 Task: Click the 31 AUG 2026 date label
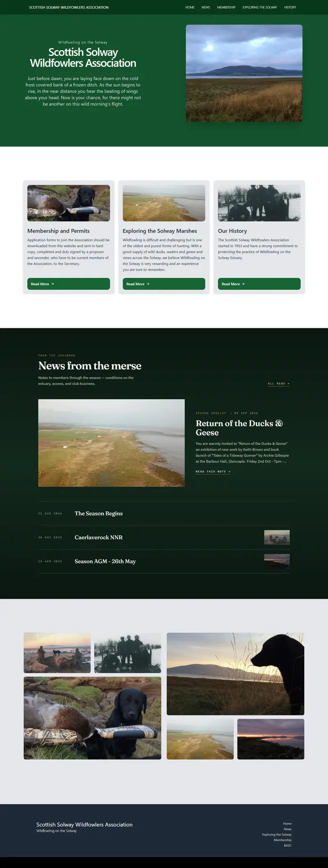pos(50,513)
